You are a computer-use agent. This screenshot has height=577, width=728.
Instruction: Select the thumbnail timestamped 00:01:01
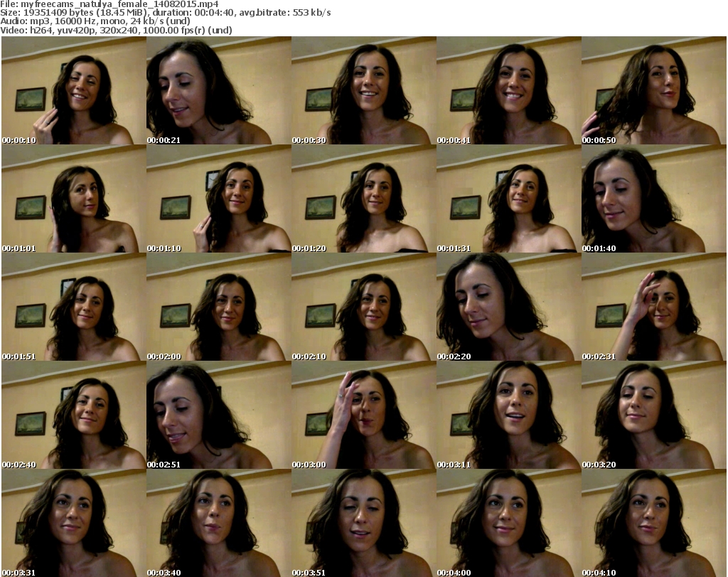click(74, 198)
